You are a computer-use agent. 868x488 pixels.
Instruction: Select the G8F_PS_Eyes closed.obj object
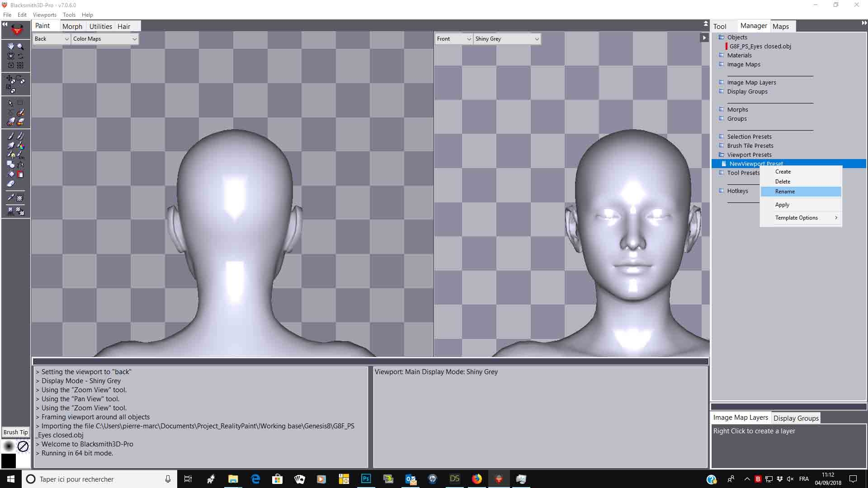coord(760,46)
